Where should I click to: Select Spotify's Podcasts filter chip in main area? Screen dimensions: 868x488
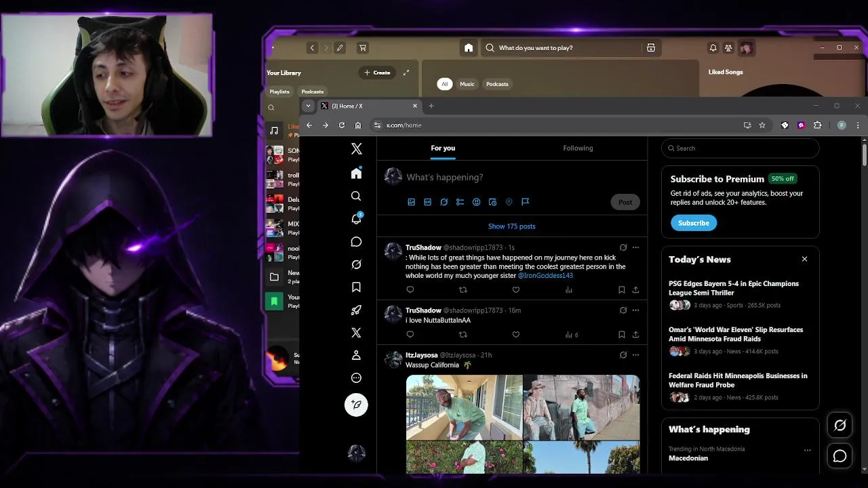coord(497,84)
